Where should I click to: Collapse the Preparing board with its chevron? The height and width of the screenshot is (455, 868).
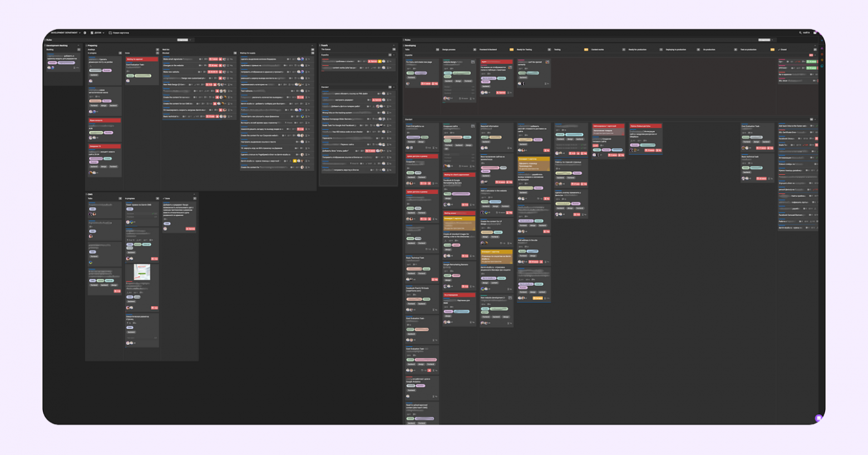click(312, 46)
